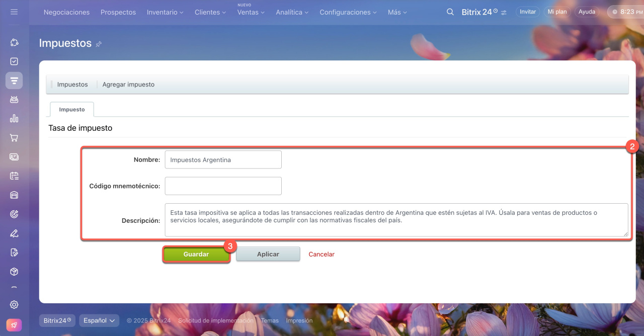Click Agregar impuesto in the toolbar
644x336 pixels.
[x=128, y=85]
